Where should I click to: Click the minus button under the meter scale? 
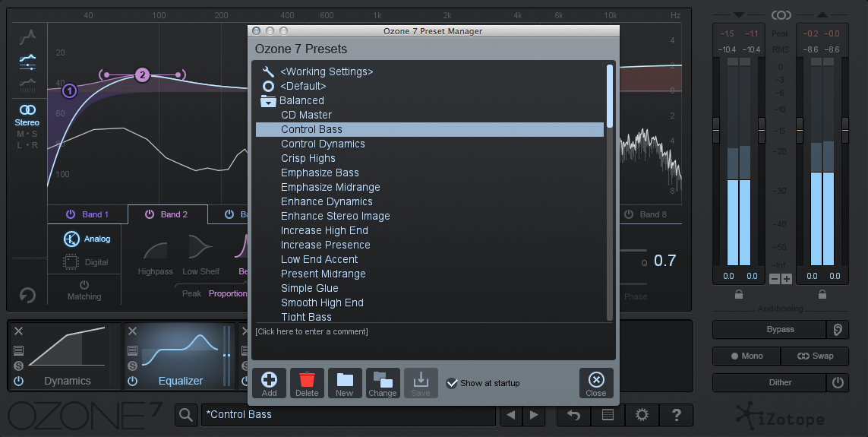[775, 279]
